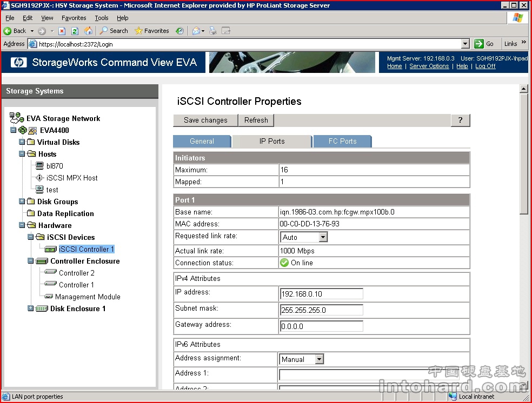Go to the Home page icon

coord(88,31)
